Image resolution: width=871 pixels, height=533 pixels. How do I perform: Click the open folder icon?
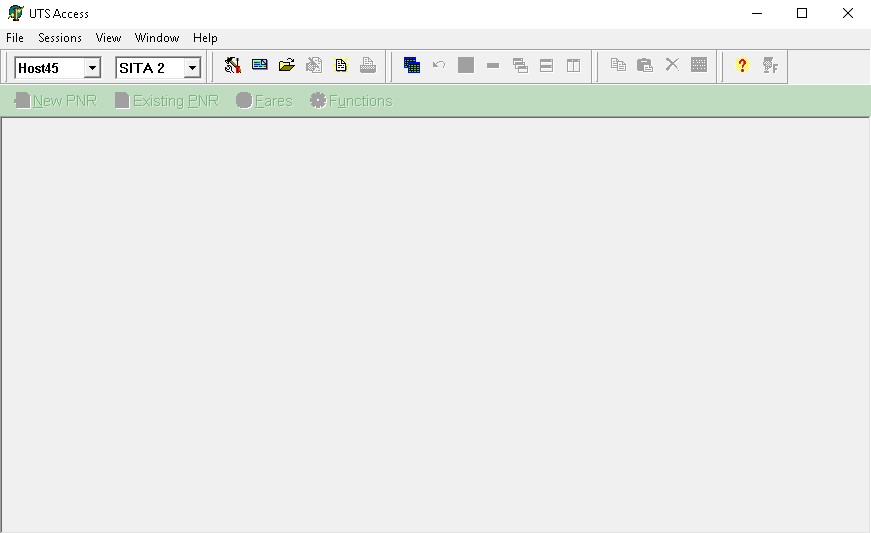point(287,66)
